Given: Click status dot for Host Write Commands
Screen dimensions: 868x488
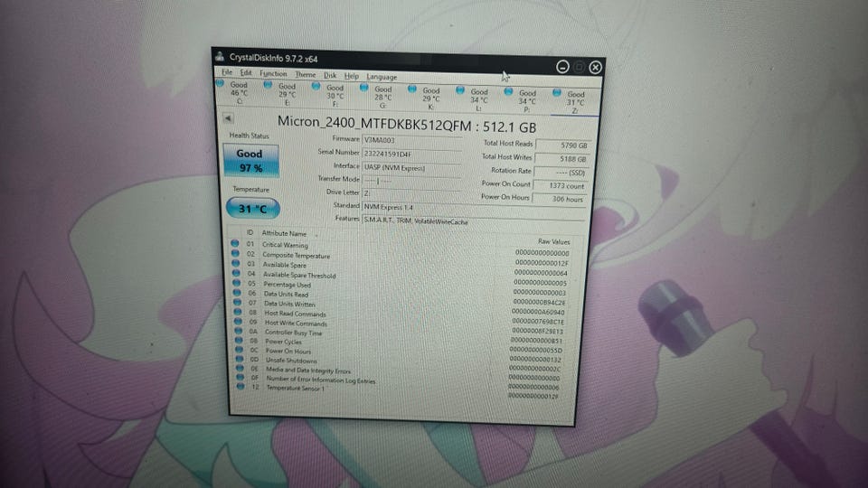Looking at the screenshot, I should (x=238, y=321).
